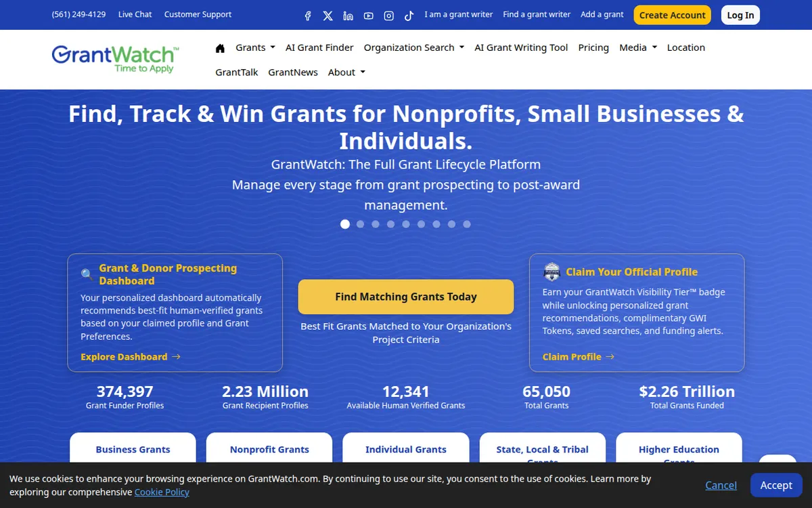Screen dimensions: 812x508
Task: Open the TikTok social icon
Action: [409, 16]
